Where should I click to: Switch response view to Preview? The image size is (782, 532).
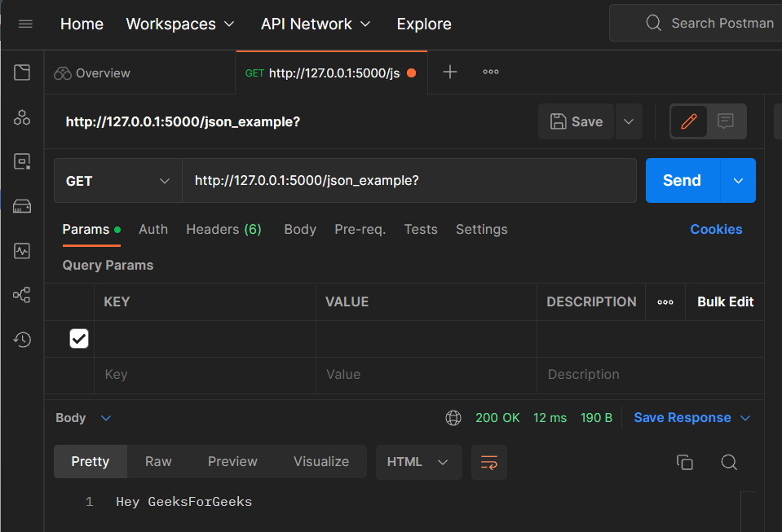[x=232, y=462]
